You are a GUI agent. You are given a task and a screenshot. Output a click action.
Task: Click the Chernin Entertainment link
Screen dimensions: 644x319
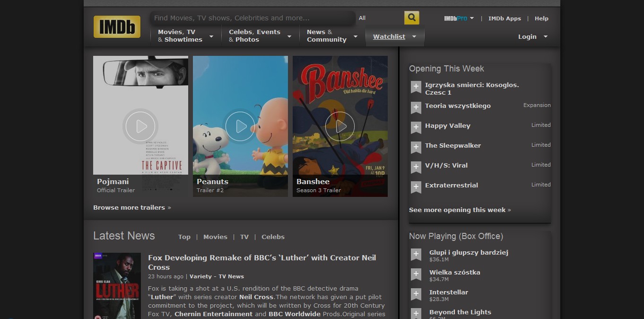214,314
